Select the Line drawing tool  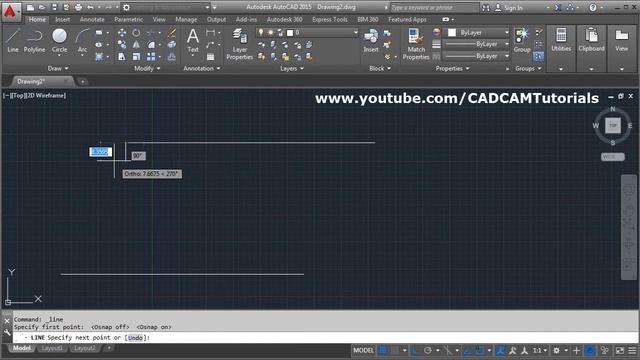[13, 40]
